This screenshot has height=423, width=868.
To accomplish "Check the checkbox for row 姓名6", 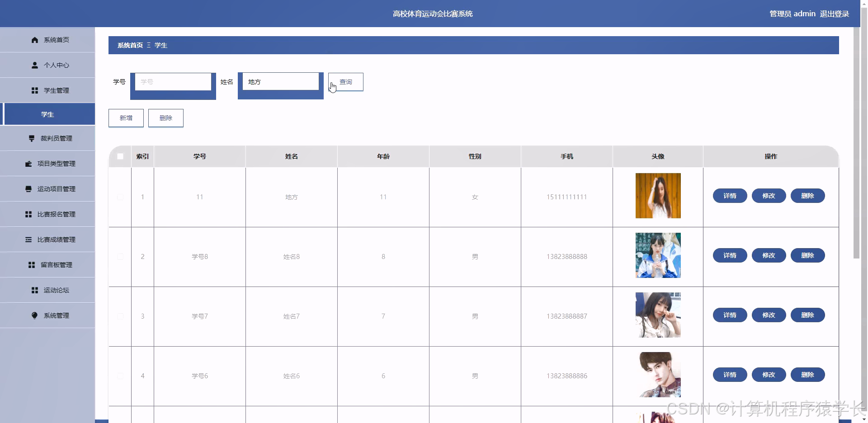I will [x=120, y=376].
